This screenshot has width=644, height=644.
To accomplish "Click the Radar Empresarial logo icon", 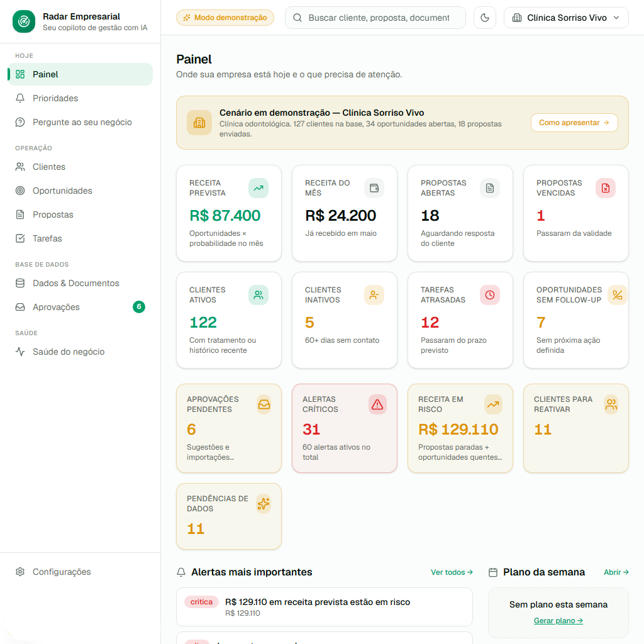I will (x=24, y=21).
